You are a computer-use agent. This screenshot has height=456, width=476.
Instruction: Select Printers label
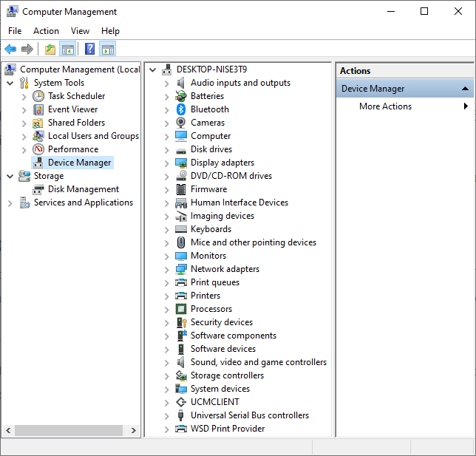(x=205, y=296)
